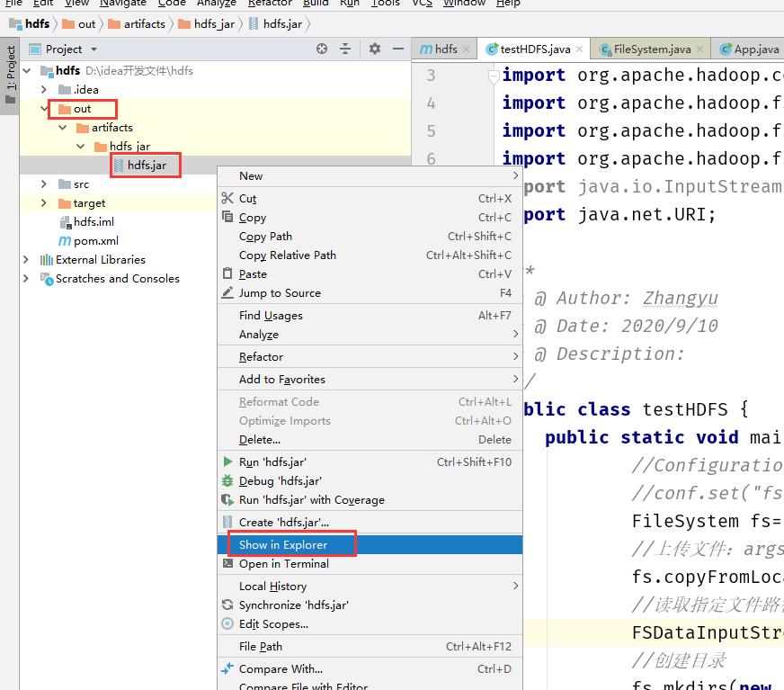This screenshot has height=690, width=784.
Task: Open Add to Favorites submenu
Action: 370,380
